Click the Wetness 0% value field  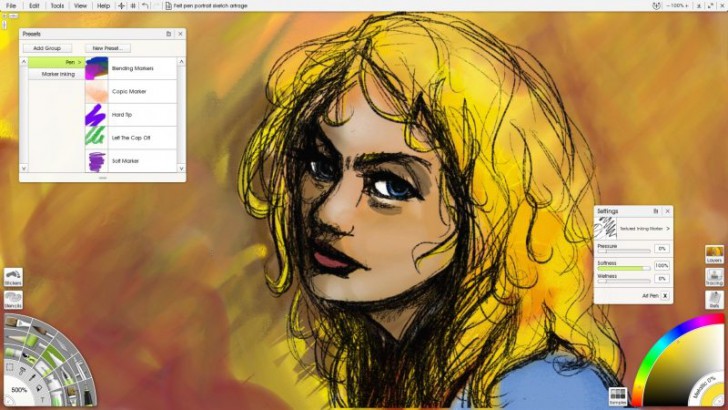click(x=662, y=279)
